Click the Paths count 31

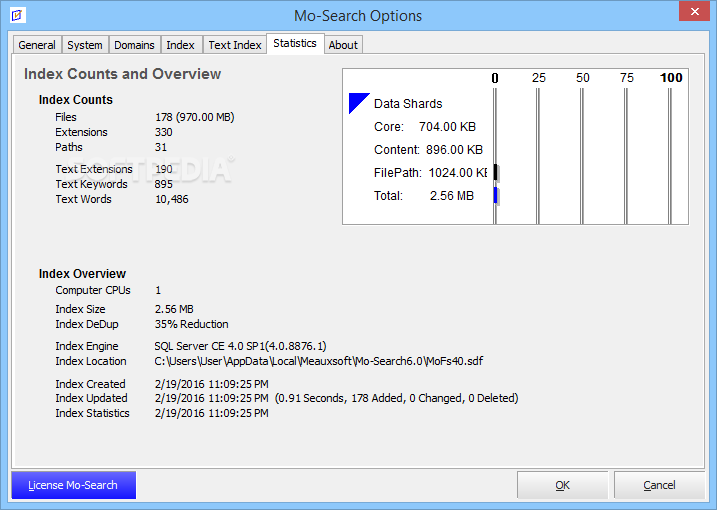161,147
